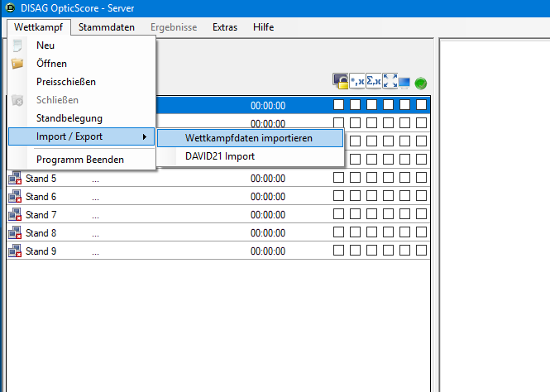Image resolution: width=550 pixels, height=392 pixels.
Task: Click the fullscreen arrows icon
Action: tap(390, 81)
